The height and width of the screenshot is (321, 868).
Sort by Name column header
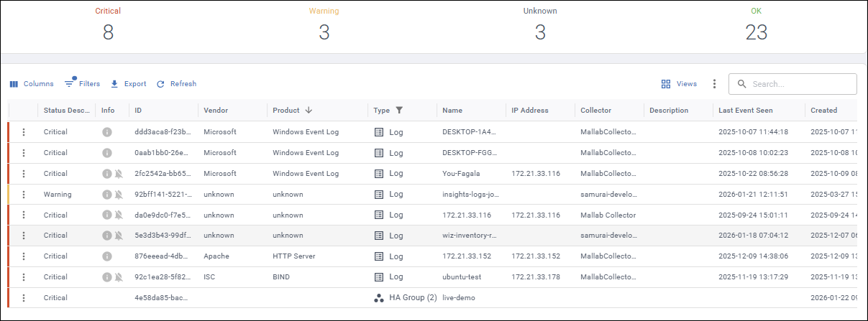[452, 111]
